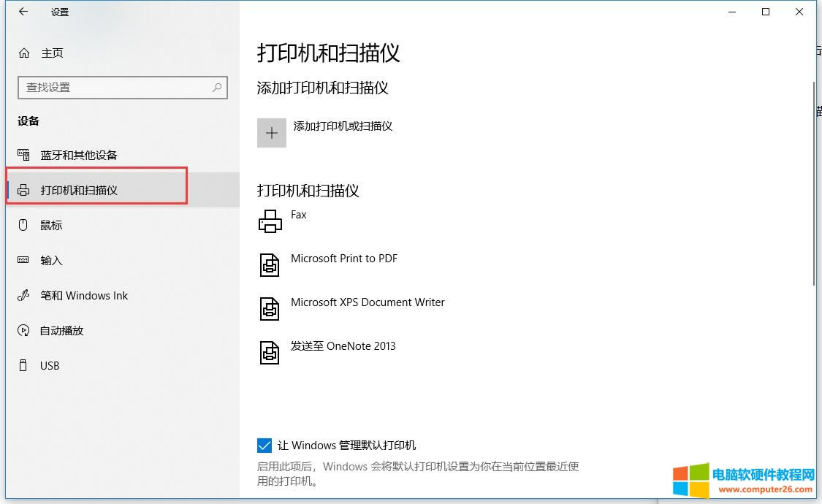Maximize the 设置 window
The width and height of the screenshot is (822, 504).
point(766,12)
